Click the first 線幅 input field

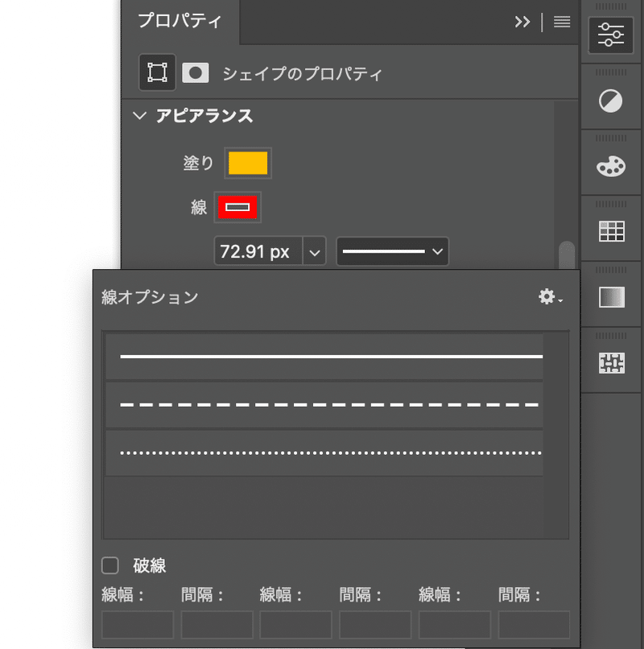click(138, 625)
